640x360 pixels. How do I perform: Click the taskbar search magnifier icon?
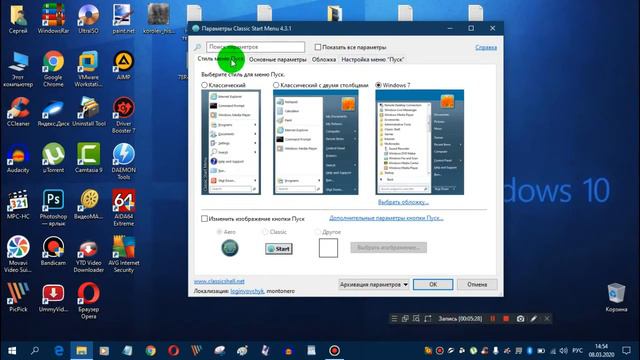coord(35,351)
